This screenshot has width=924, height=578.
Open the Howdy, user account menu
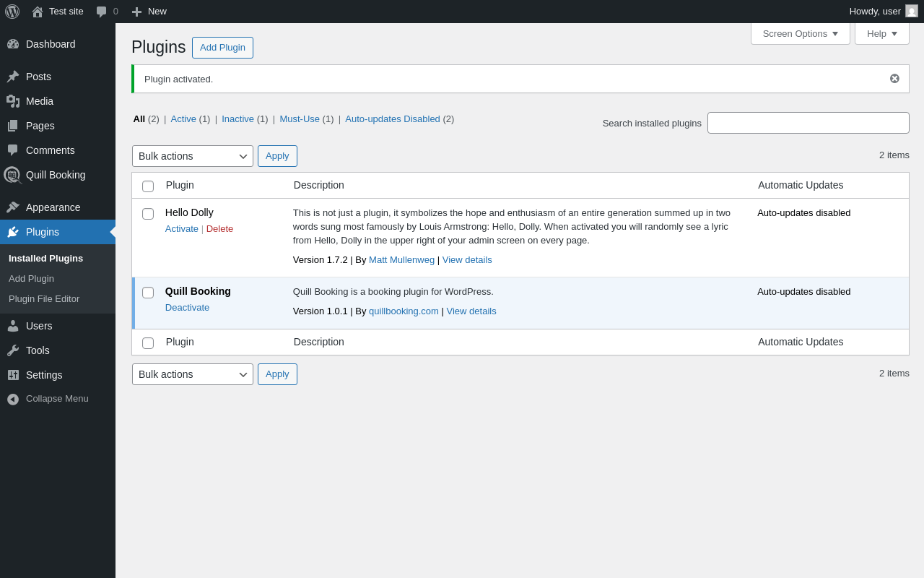click(884, 12)
